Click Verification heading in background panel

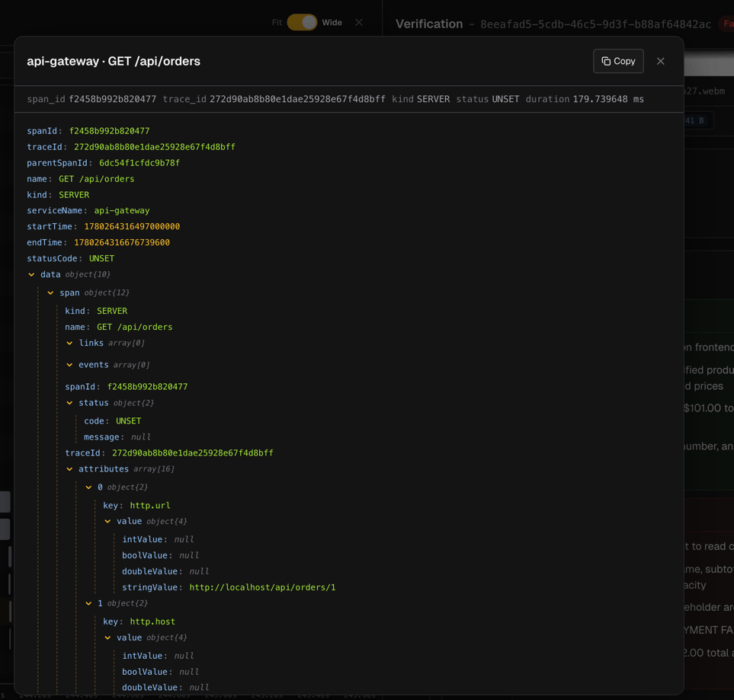pyautogui.click(x=429, y=24)
